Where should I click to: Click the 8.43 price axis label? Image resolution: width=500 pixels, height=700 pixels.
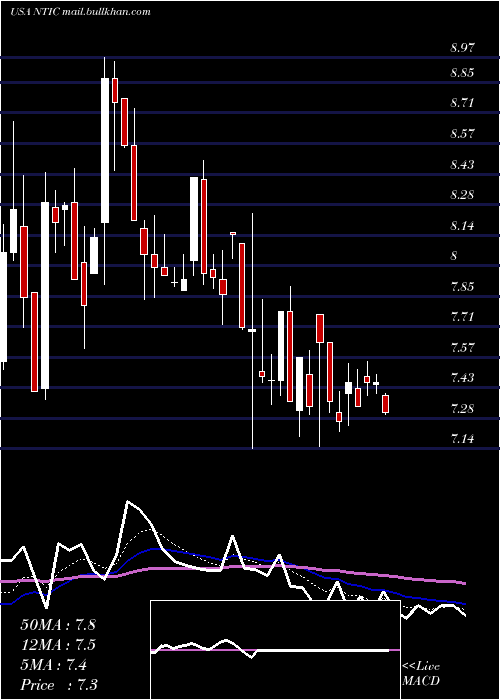click(x=463, y=165)
